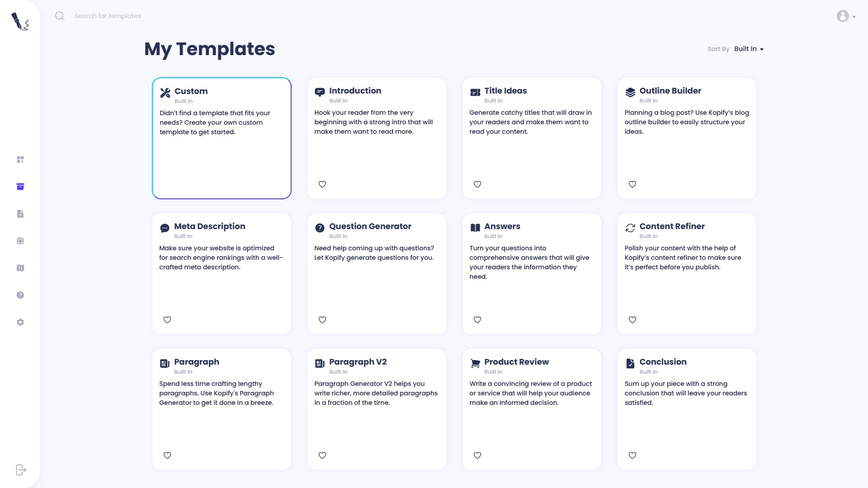Open the dashboard grid icon in sidebar

(20, 160)
